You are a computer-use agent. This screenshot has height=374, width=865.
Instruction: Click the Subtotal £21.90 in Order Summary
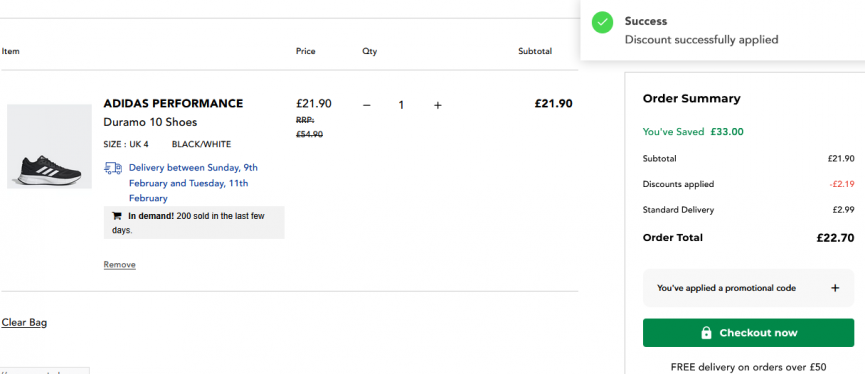tap(841, 158)
